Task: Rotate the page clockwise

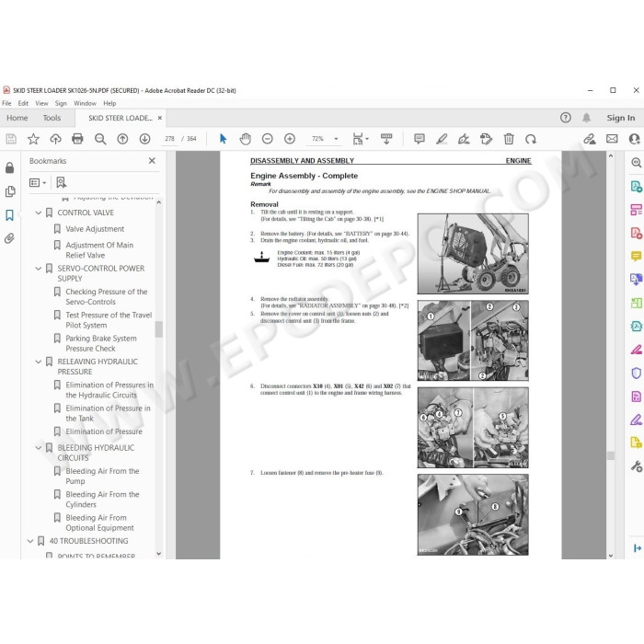Action: (531, 139)
